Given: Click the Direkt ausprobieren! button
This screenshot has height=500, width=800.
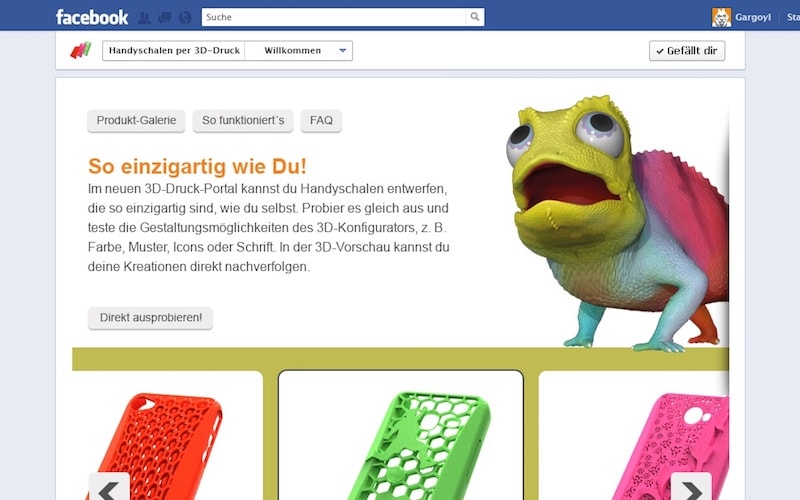Looking at the screenshot, I should (151, 318).
